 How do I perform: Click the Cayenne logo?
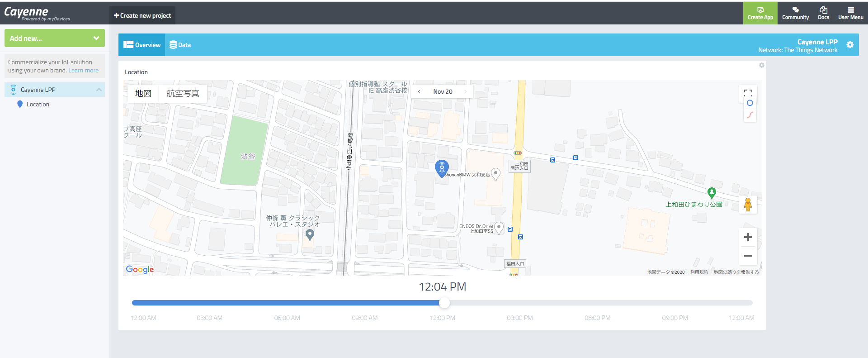point(37,13)
